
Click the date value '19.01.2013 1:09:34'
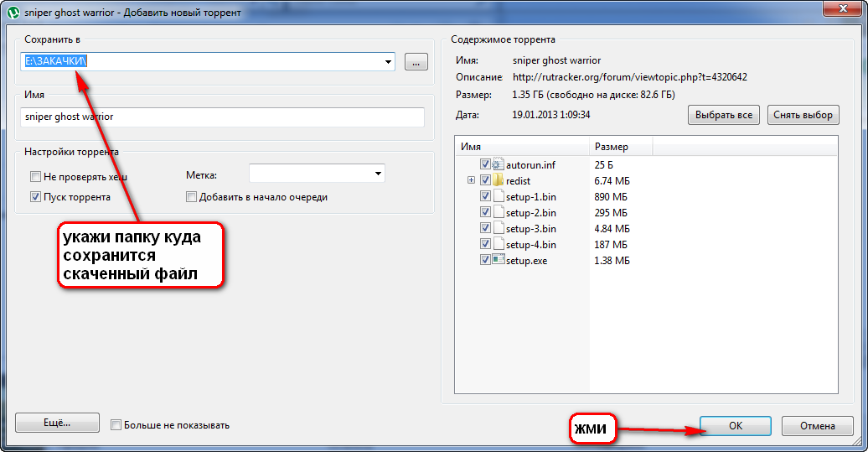coord(550,115)
